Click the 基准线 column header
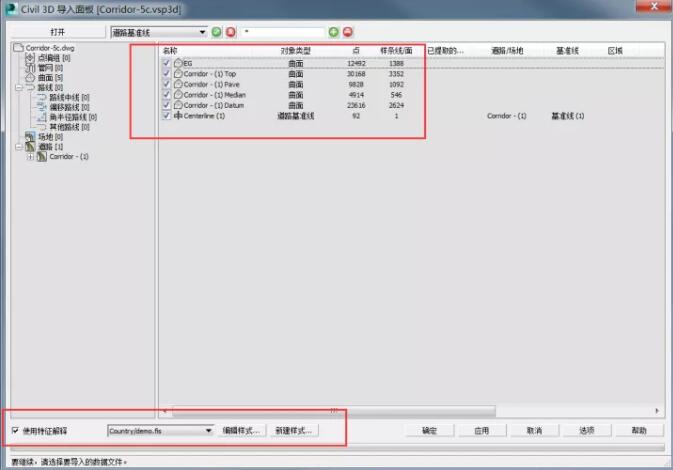Image resolution: width=673 pixels, height=470 pixels. click(567, 51)
